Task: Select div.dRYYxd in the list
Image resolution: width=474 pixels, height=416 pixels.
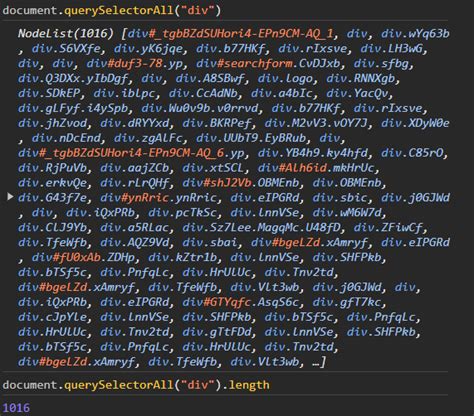Action: pyautogui.click(x=134, y=123)
